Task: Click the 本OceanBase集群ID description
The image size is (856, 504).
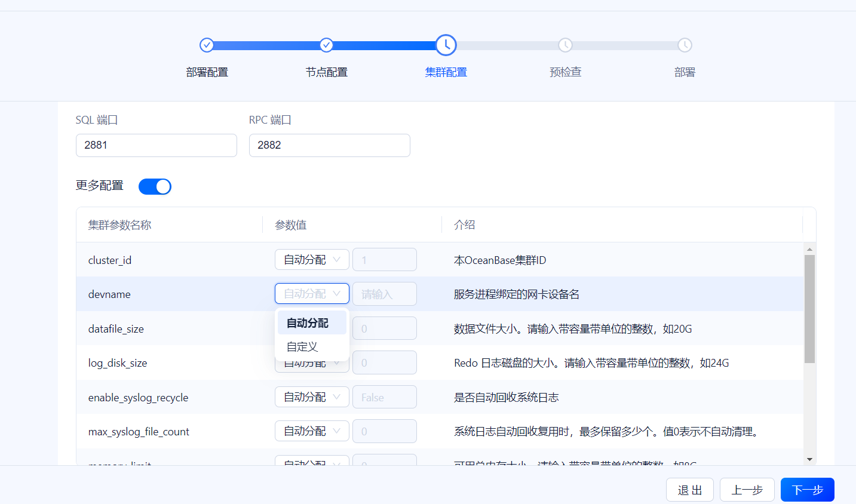Action: (x=500, y=260)
